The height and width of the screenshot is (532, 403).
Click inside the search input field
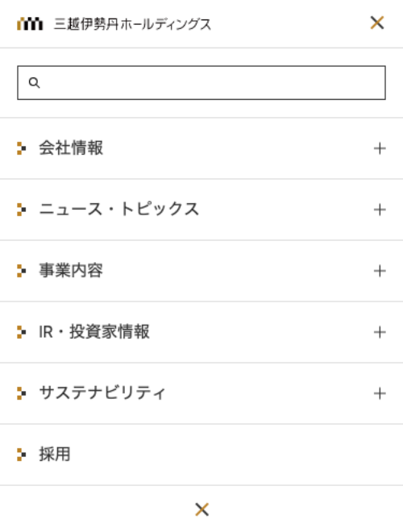pos(201,83)
